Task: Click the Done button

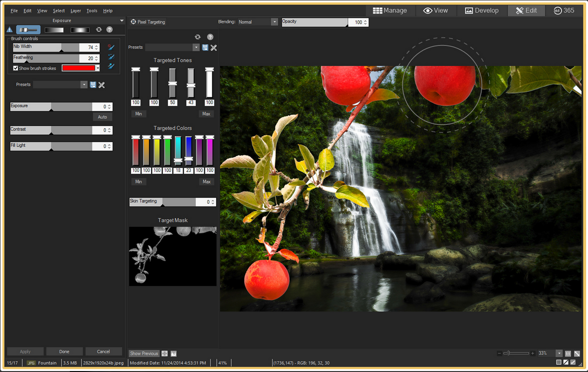Action: [x=64, y=351]
